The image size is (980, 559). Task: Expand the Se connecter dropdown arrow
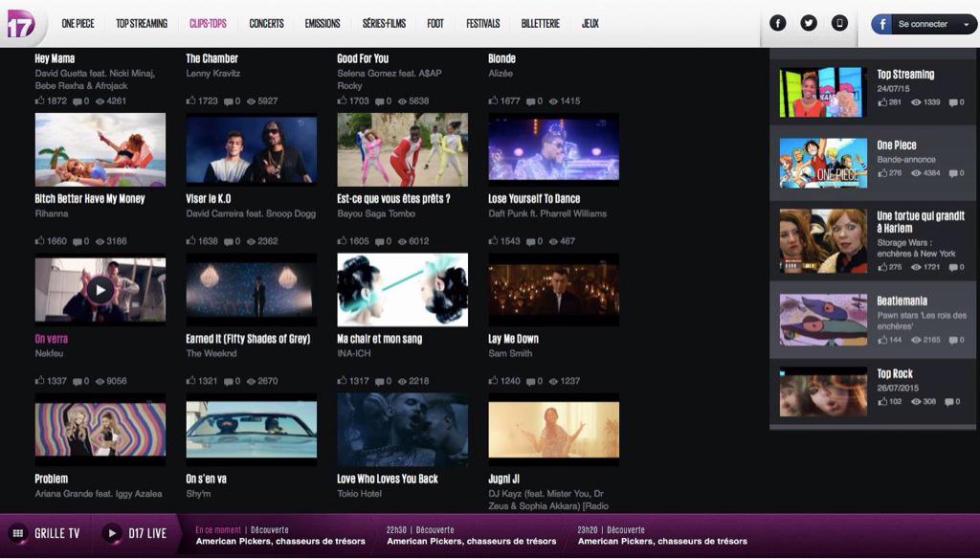pos(967,24)
